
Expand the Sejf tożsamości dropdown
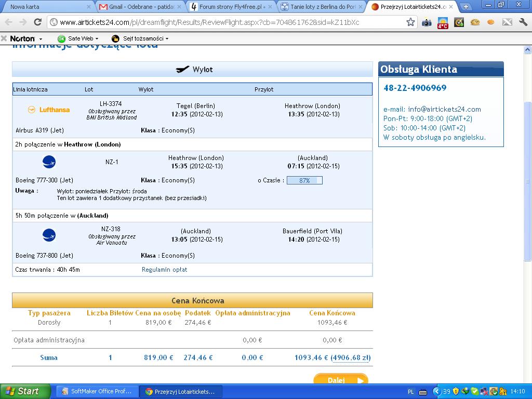167,38
